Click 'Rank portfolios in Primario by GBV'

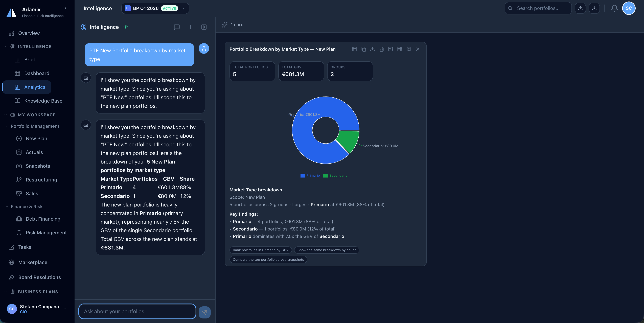click(x=261, y=250)
